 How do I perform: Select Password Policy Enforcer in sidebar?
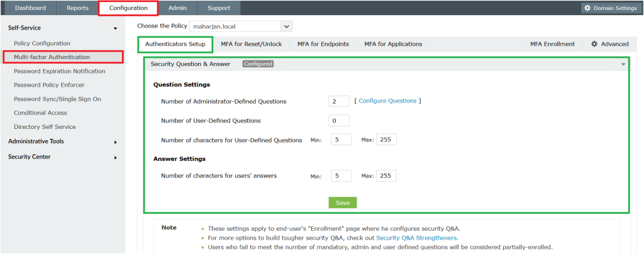(x=49, y=85)
